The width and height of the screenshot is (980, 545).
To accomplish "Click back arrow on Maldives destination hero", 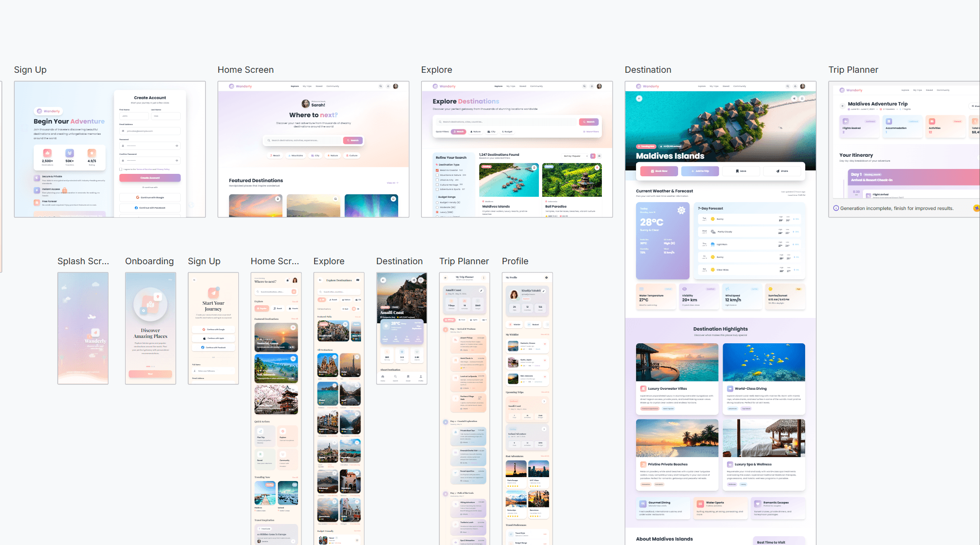I will pyautogui.click(x=639, y=98).
